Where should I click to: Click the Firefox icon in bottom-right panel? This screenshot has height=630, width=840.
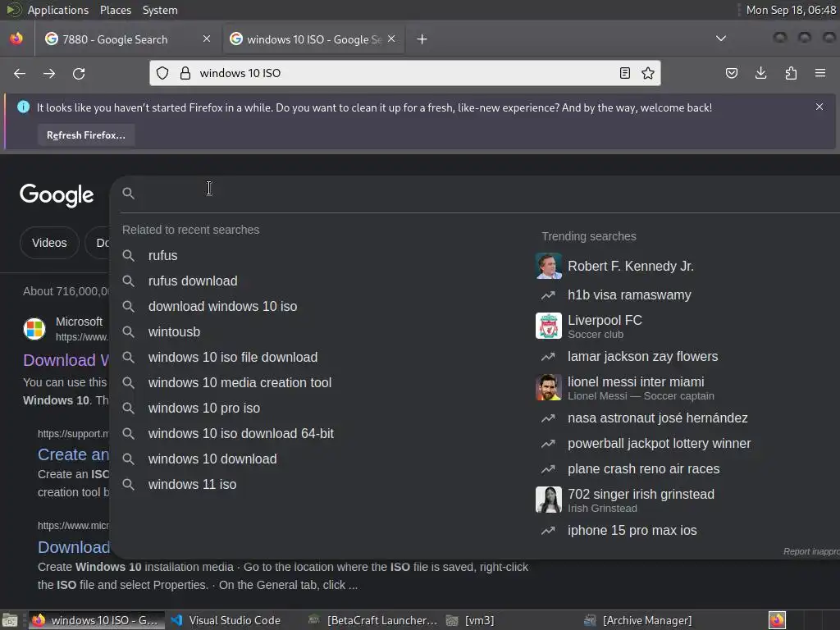pyautogui.click(x=777, y=620)
